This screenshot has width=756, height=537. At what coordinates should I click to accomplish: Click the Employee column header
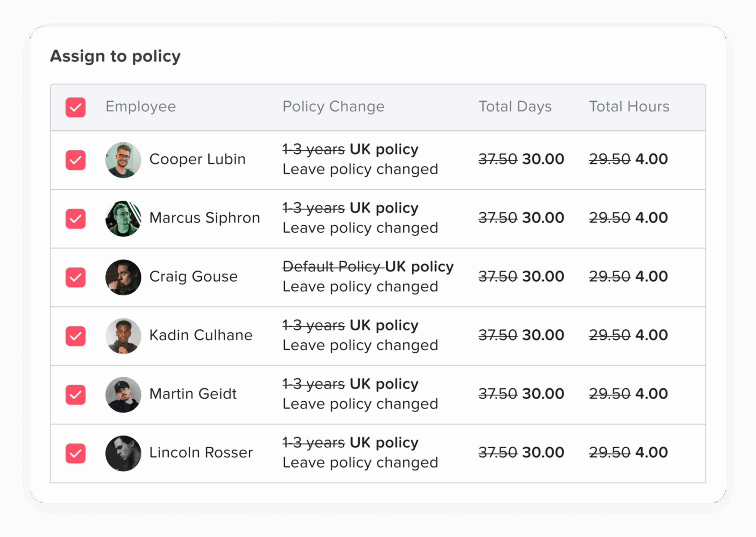click(141, 106)
